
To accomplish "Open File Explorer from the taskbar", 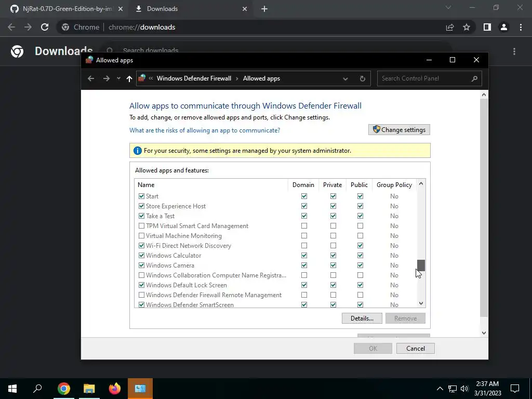I will 89,389.
